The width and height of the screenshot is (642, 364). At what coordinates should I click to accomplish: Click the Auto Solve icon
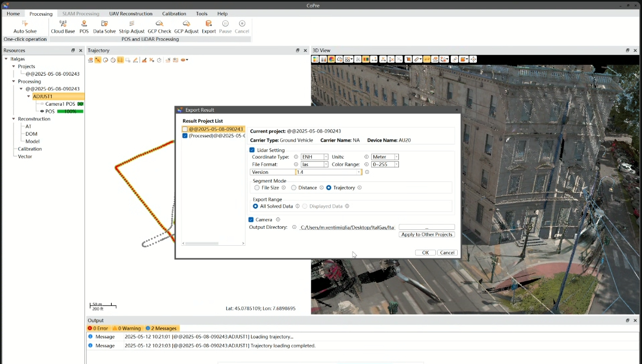(x=25, y=24)
